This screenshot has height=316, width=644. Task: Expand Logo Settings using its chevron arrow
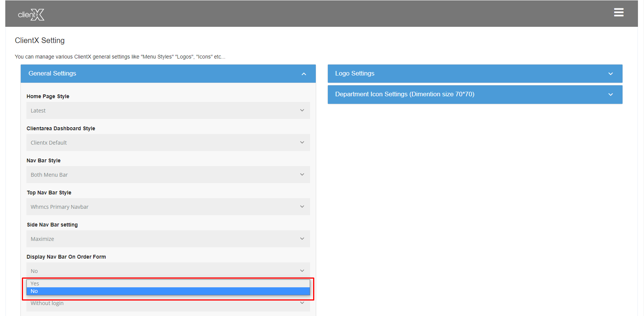point(610,74)
